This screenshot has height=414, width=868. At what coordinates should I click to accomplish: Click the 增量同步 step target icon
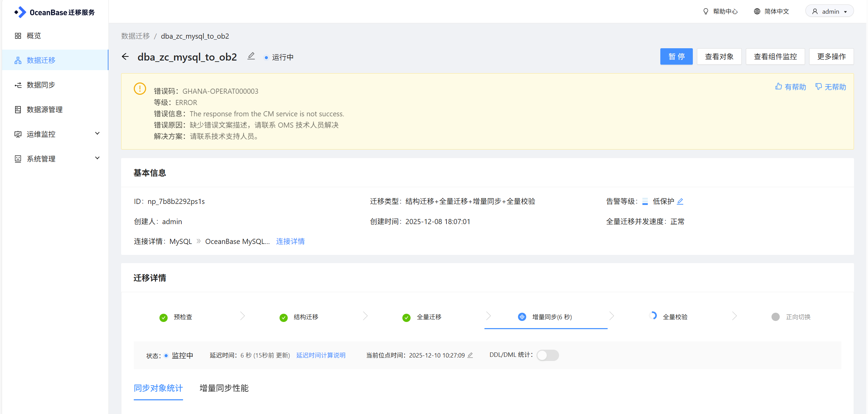(x=522, y=317)
